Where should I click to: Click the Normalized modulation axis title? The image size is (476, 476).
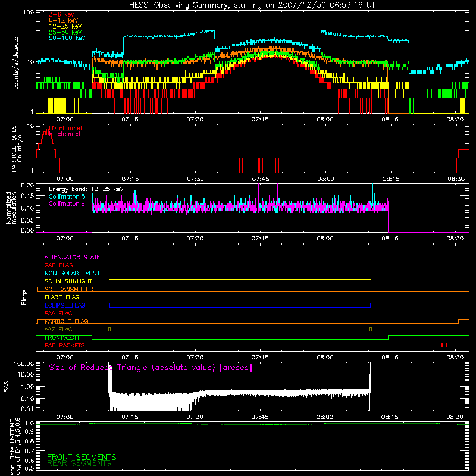pyautogui.click(x=11, y=208)
